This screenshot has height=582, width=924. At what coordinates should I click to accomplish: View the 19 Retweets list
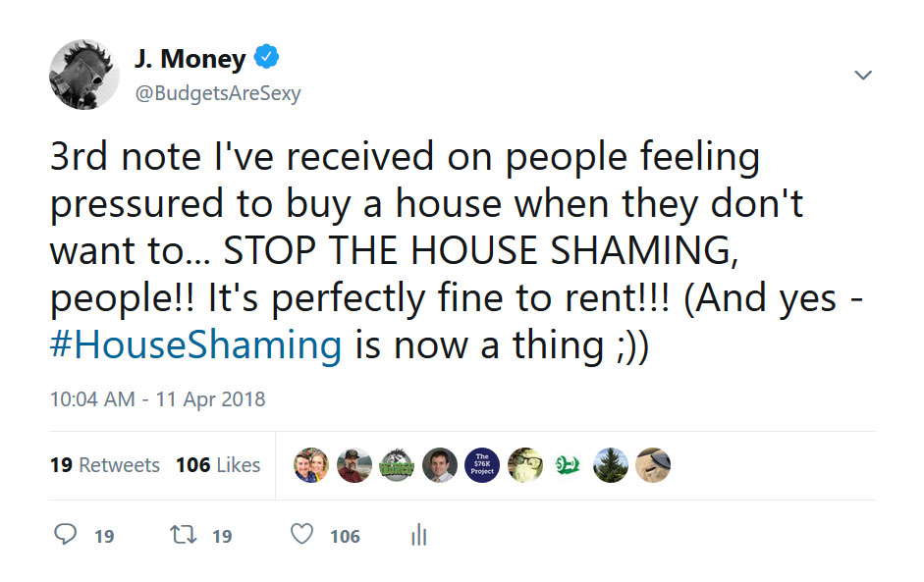tap(105, 465)
